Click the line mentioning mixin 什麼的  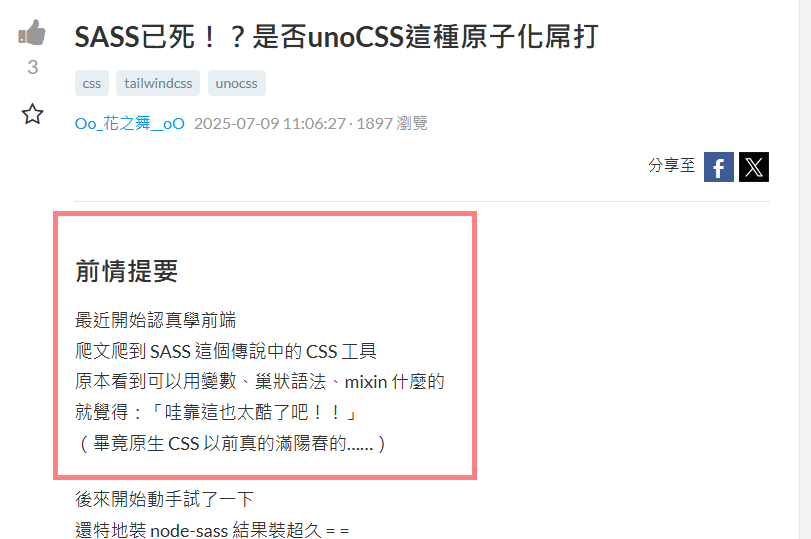(260, 382)
